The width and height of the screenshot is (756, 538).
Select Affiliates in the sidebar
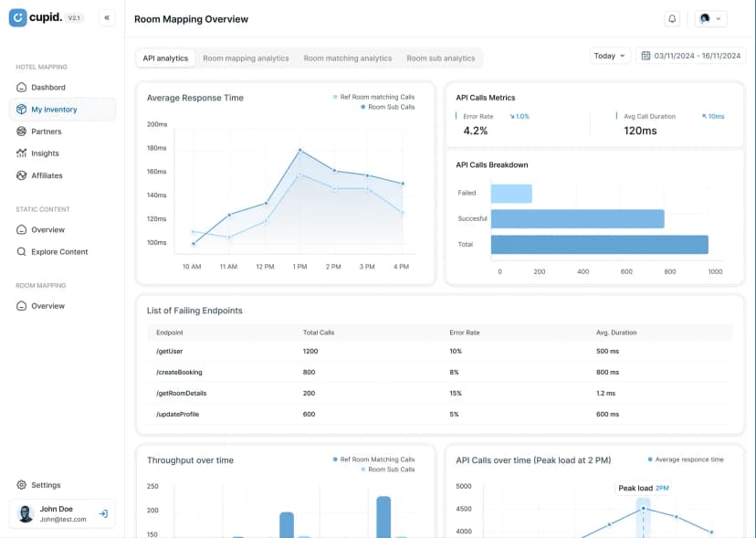[x=47, y=175]
